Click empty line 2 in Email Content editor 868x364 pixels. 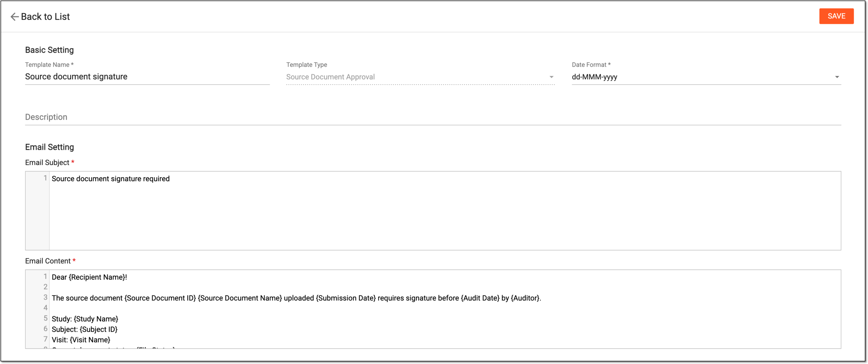click(x=445, y=287)
